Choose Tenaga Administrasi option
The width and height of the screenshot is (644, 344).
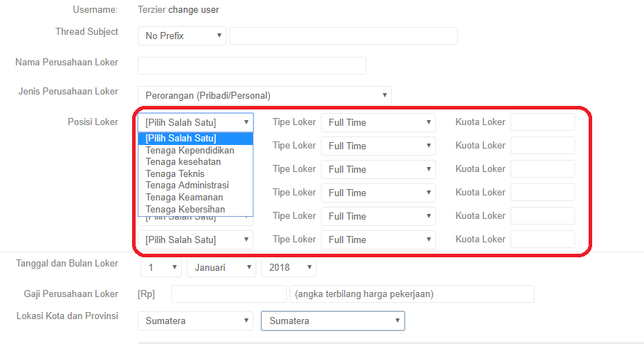click(x=187, y=186)
